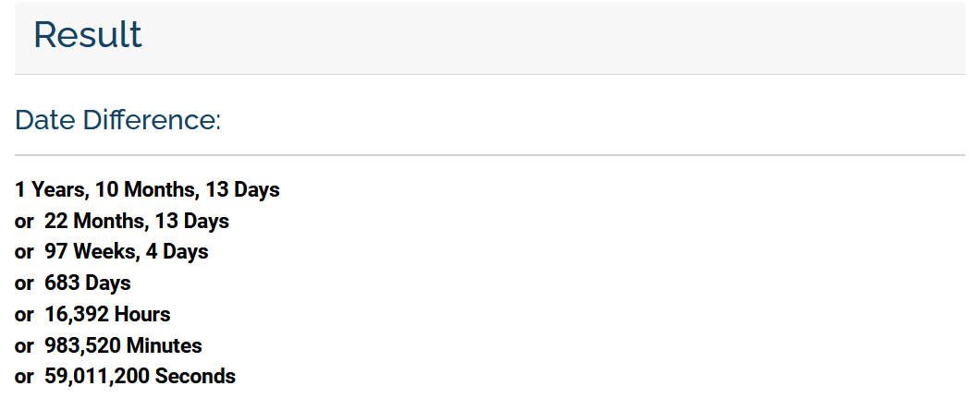Click the Result heading

pos(88,35)
